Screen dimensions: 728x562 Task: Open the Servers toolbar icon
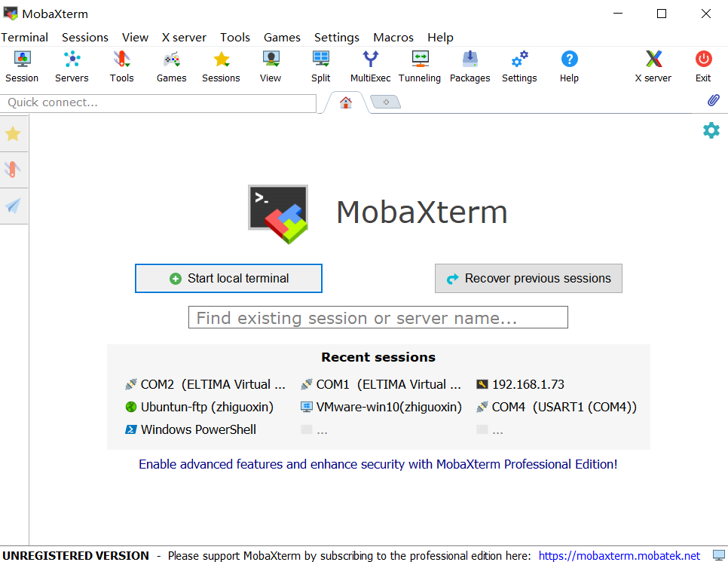tap(72, 66)
